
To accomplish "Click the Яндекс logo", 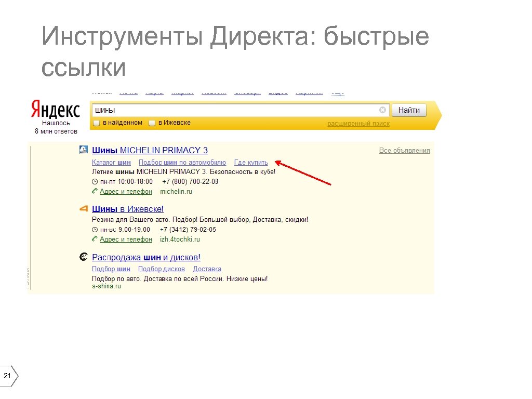I will [x=56, y=109].
